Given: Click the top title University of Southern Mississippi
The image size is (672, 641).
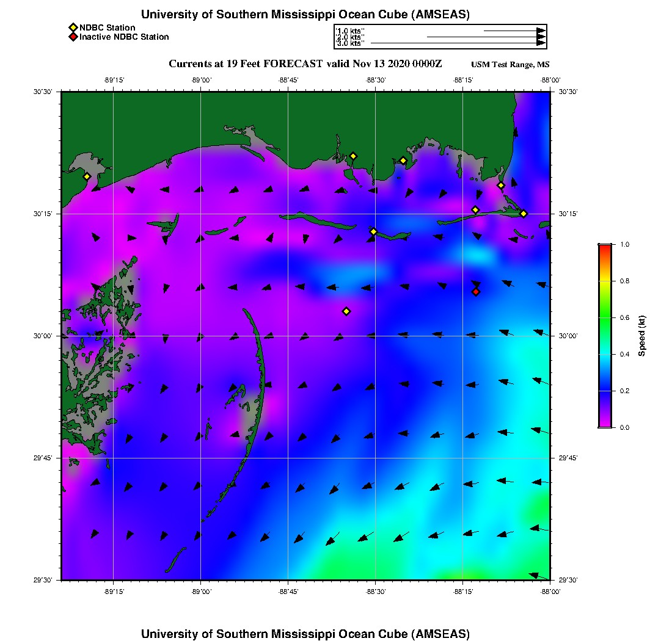Looking at the screenshot, I should (305, 14).
